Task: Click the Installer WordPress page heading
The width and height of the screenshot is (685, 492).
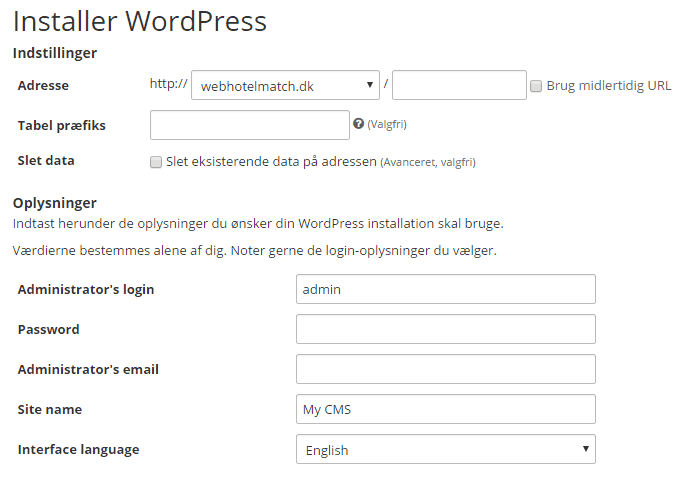Action: (140, 21)
